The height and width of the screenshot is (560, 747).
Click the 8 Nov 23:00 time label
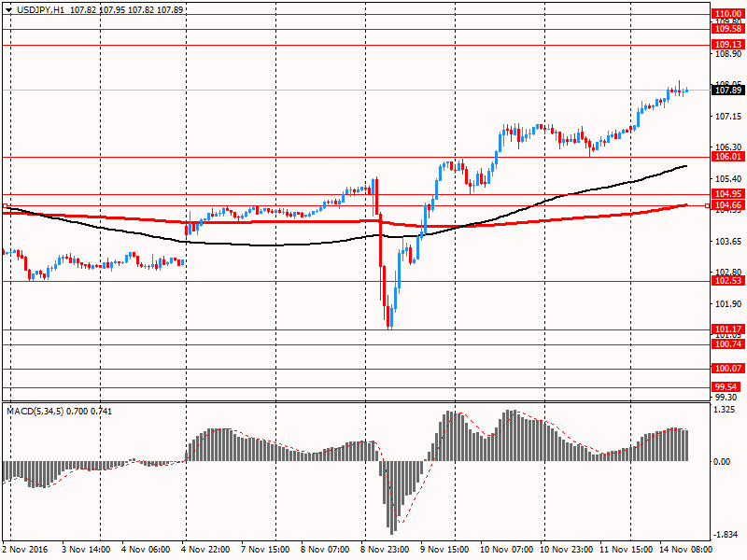[385, 550]
